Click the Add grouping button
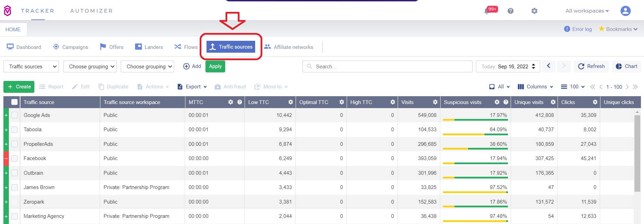The image size is (644, 224). click(192, 66)
